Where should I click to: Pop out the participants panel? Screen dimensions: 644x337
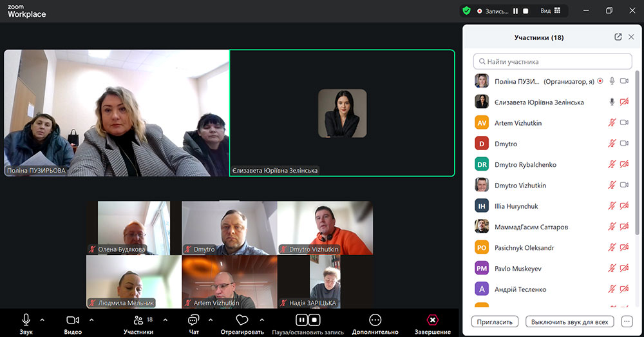(x=618, y=37)
